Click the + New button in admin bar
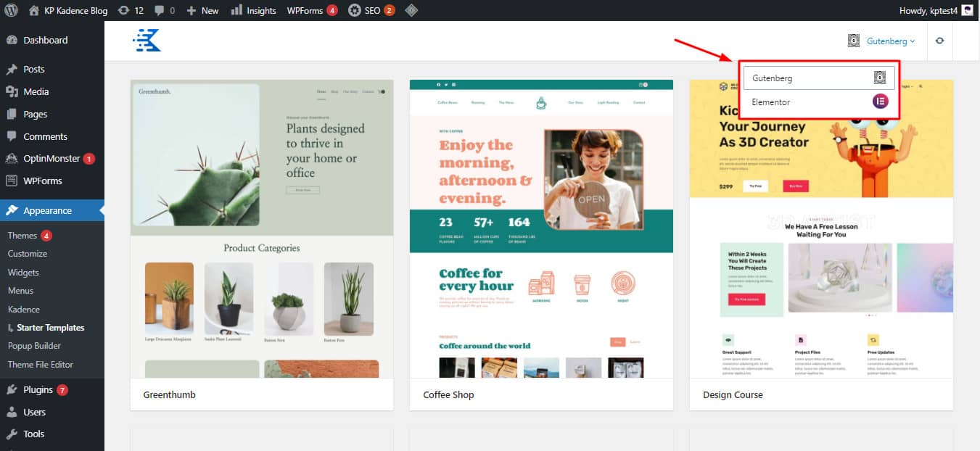 [x=202, y=10]
